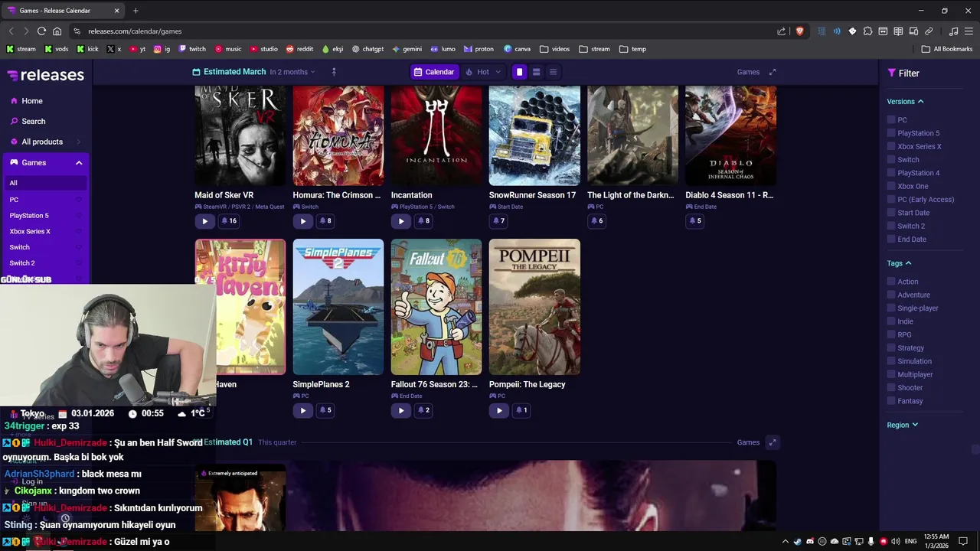Play trailer for Maid of Sker VR
This screenshot has width=980, height=551.
coord(204,221)
